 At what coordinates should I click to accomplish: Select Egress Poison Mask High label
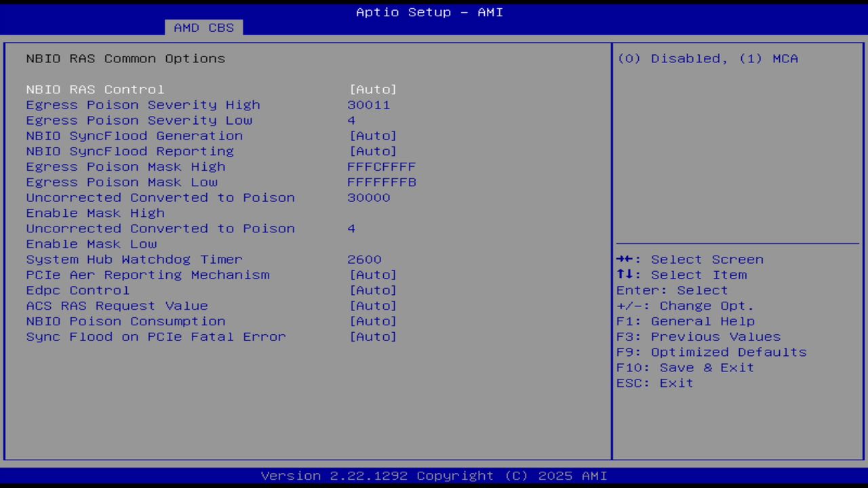125,167
